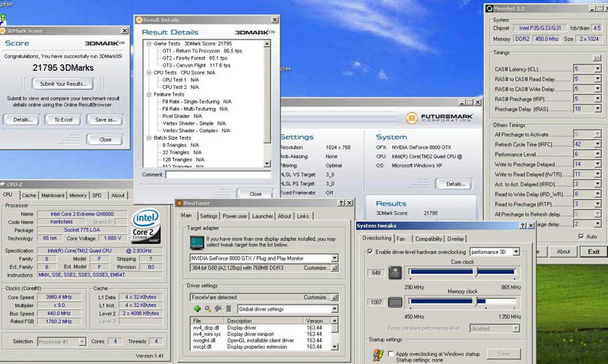Click the Result Details window title icon

click(x=139, y=20)
